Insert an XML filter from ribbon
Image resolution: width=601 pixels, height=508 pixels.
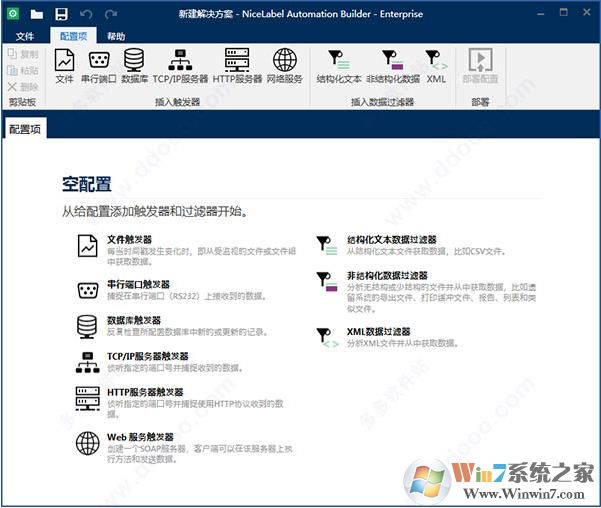pyautogui.click(x=436, y=66)
